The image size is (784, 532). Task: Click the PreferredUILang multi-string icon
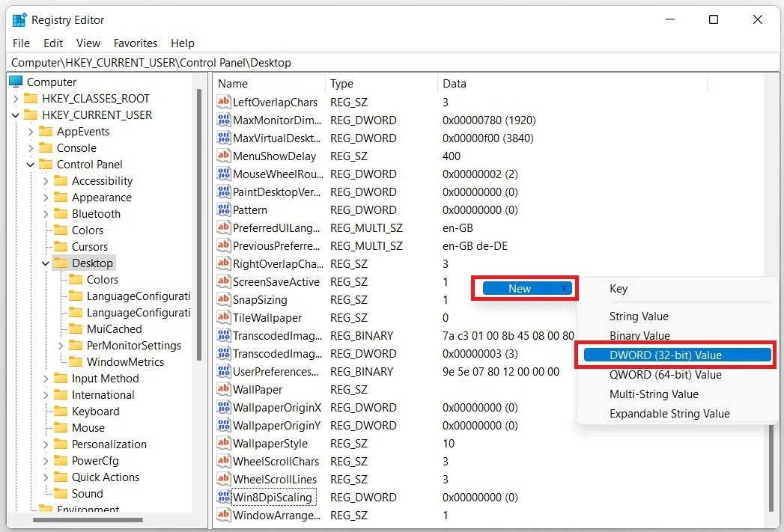click(x=223, y=227)
